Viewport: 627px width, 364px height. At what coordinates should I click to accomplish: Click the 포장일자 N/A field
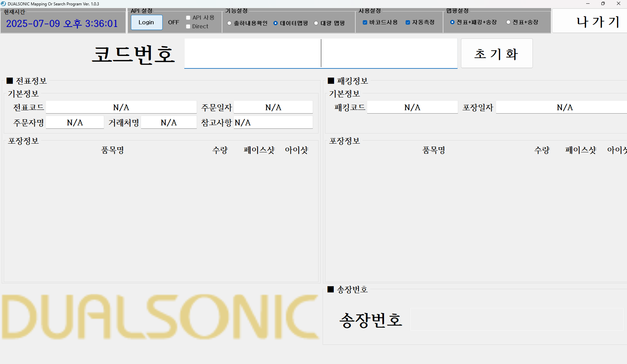tap(561, 107)
